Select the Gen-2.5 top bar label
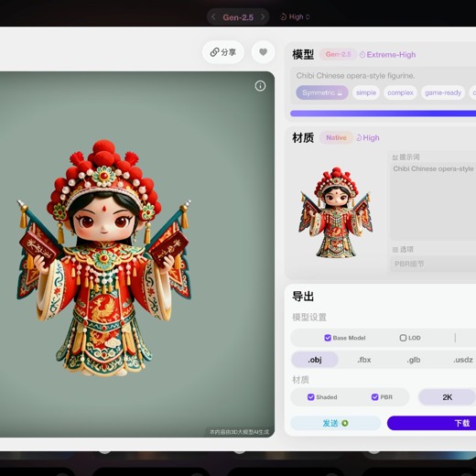Image resolution: width=476 pixels, height=476 pixels. coord(238,17)
